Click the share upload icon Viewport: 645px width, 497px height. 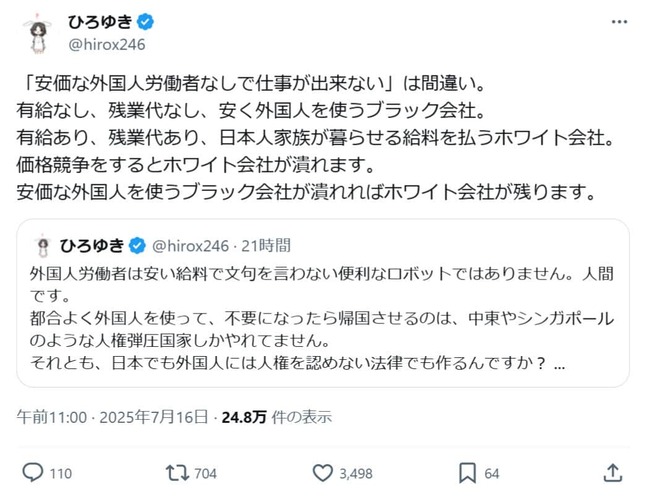tap(611, 471)
